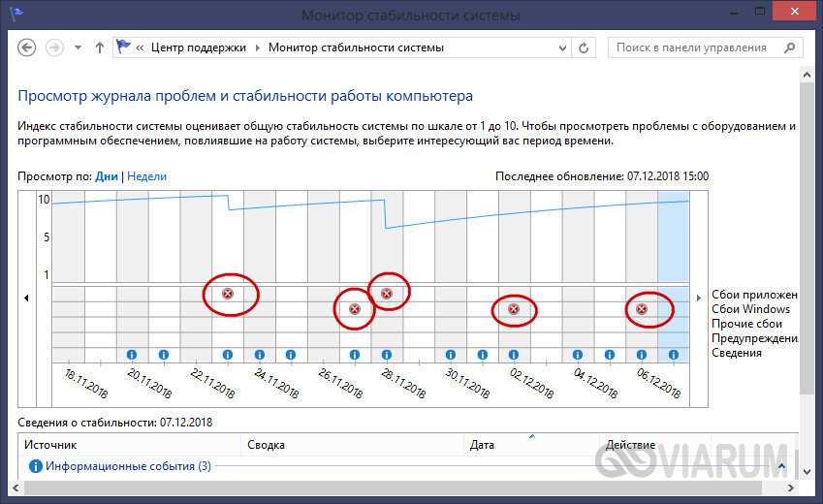
Task: Open the recent locations dropdown arrow
Action: point(78,47)
